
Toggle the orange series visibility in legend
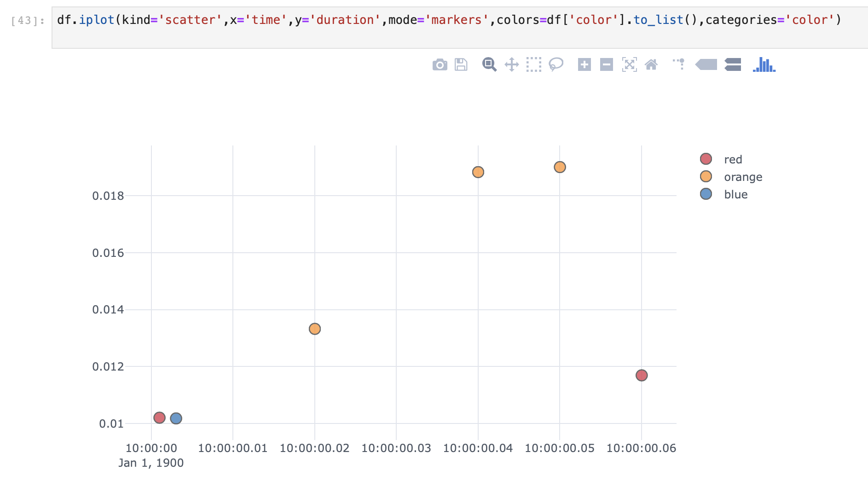coord(742,177)
